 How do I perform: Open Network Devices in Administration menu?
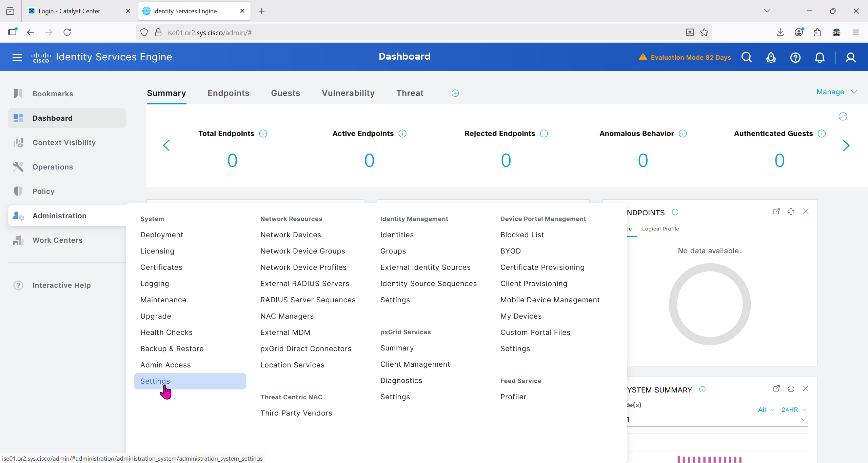[291, 235]
